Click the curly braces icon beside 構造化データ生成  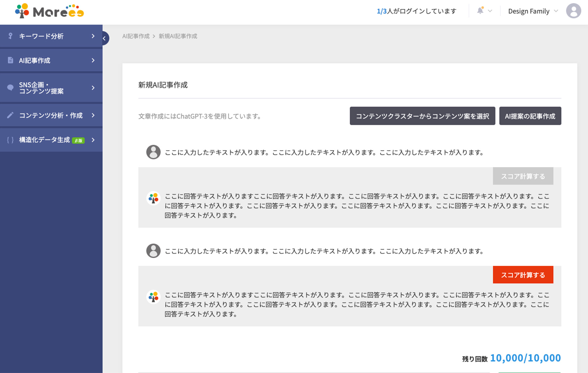point(10,140)
